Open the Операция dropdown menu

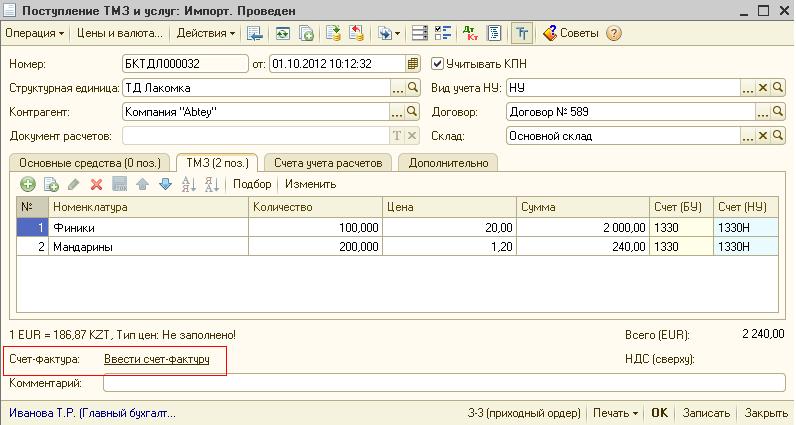point(34,33)
